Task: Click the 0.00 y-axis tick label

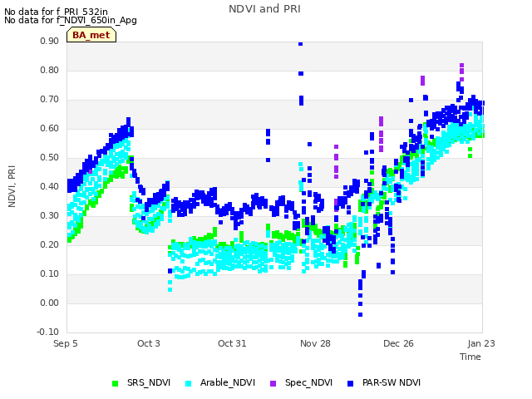Action: click(x=50, y=303)
